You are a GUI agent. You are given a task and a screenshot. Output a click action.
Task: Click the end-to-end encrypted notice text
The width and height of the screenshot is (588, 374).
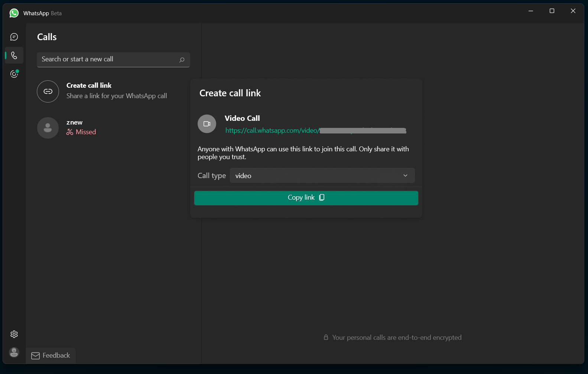397,338
